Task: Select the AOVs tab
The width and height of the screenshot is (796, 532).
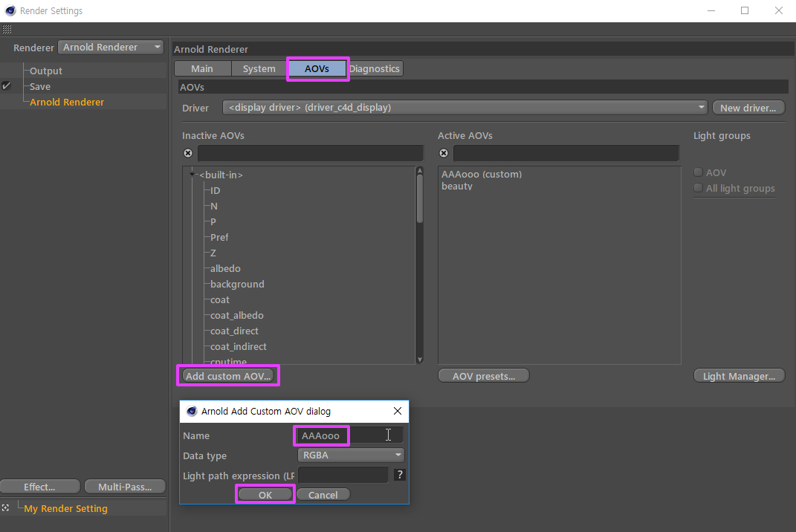Action: 317,68
